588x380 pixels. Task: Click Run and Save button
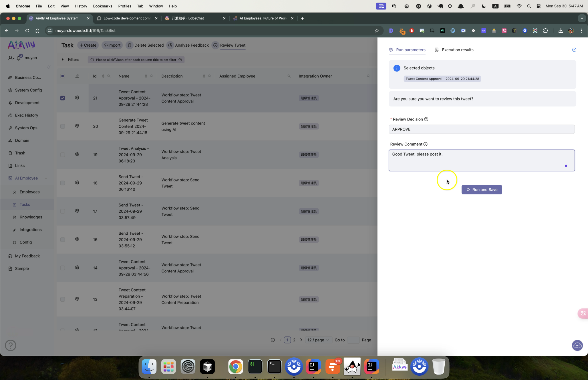coord(482,190)
